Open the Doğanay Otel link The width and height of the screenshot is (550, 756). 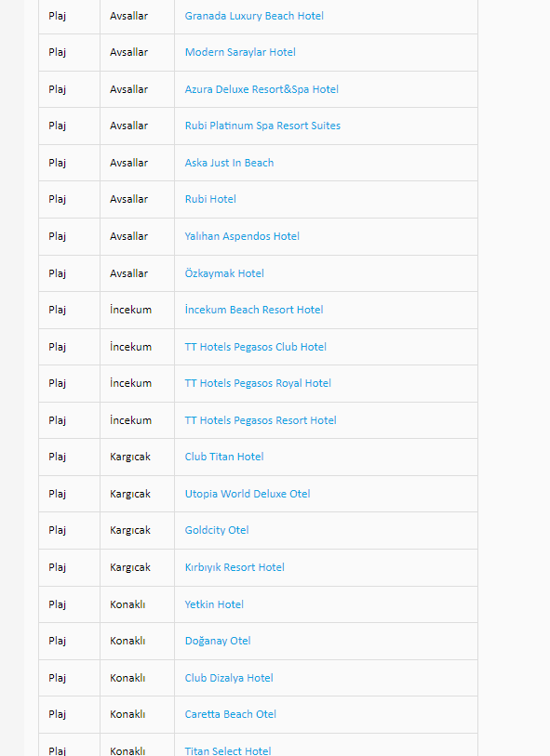[x=218, y=641]
